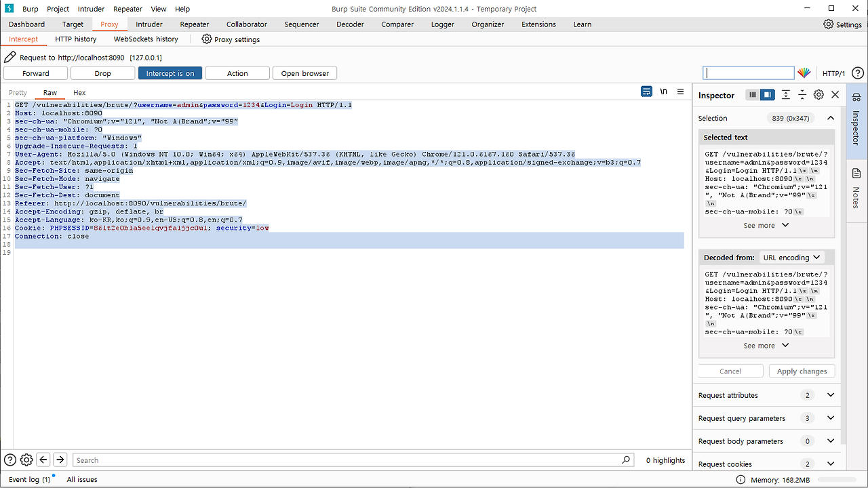Open the Comparer tab
Screen dimensions: 868x488
(x=397, y=24)
